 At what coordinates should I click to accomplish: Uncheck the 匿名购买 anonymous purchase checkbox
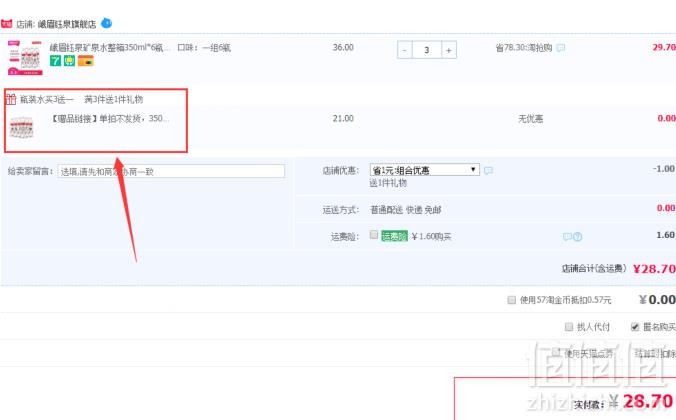point(635,327)
